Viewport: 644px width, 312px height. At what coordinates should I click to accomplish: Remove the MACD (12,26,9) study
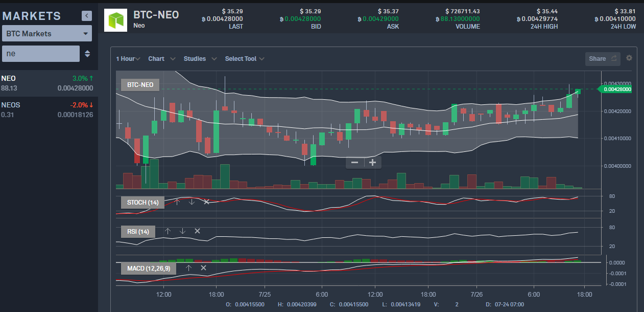203,268
